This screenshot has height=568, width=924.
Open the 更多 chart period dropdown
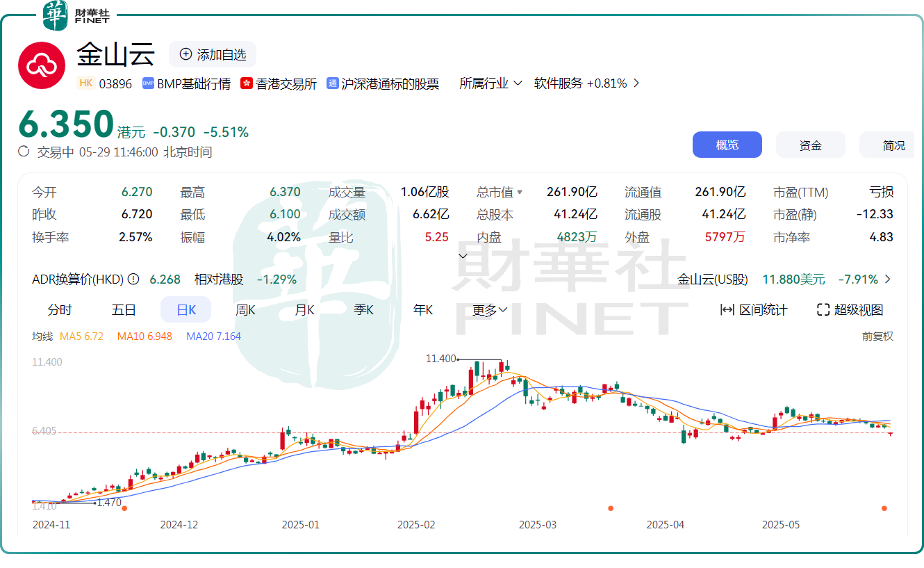490,310
